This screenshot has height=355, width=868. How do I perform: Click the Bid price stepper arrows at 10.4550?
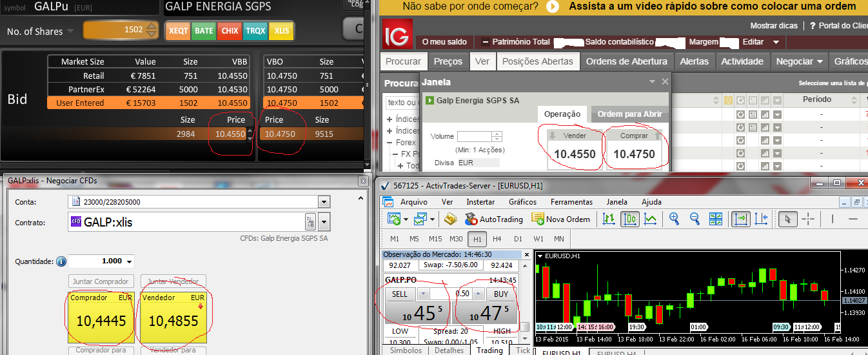pyautogui.click(x=250, y=134)
